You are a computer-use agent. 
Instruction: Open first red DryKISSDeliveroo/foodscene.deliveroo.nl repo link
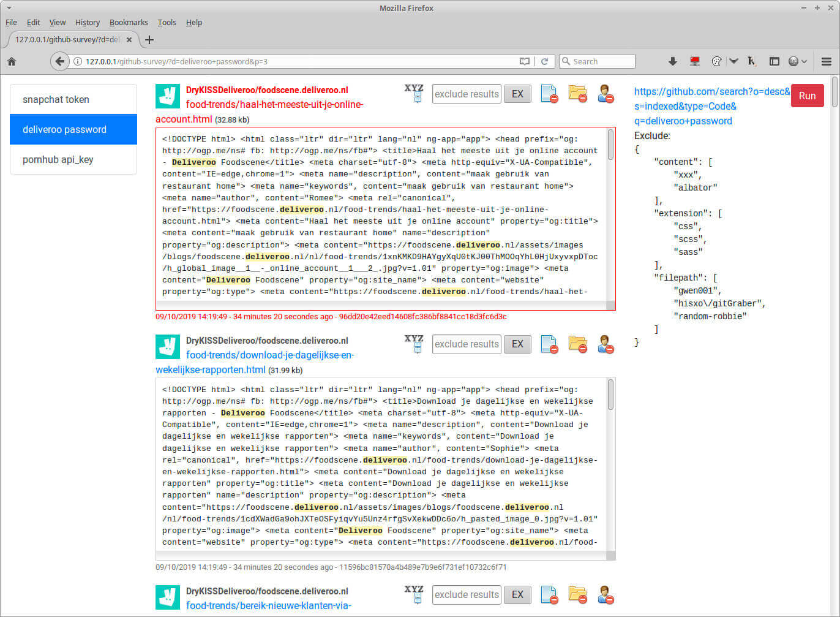[x=267, y=90]
